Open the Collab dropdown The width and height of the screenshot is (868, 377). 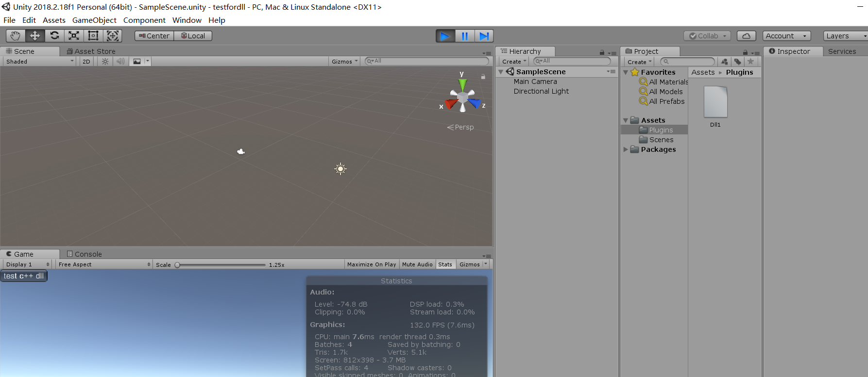707,36
